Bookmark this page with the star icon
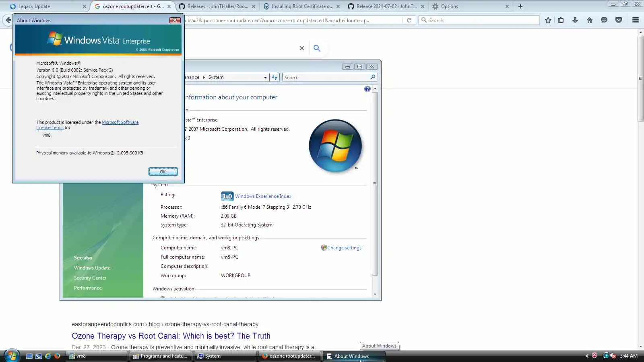The image size is (644, 362). pyautogui.click(x=548, y=20)
